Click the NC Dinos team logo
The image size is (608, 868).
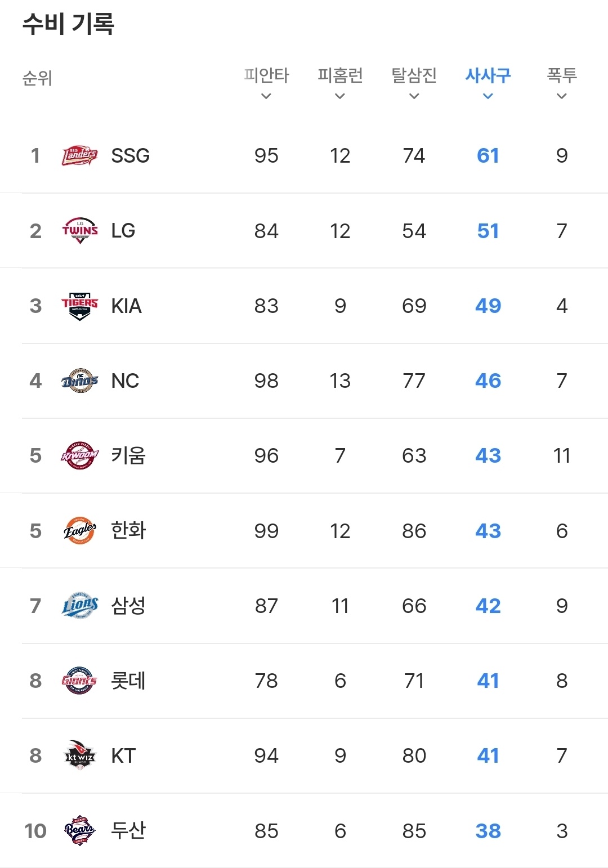point(79,381)
